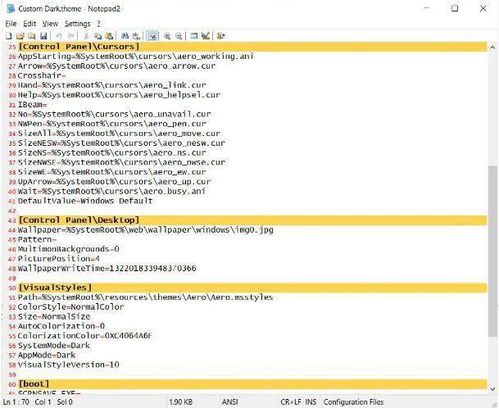Screen dimensions: 499x408
Task: Click the Paste clipboard icon
Action: (109, 36)
